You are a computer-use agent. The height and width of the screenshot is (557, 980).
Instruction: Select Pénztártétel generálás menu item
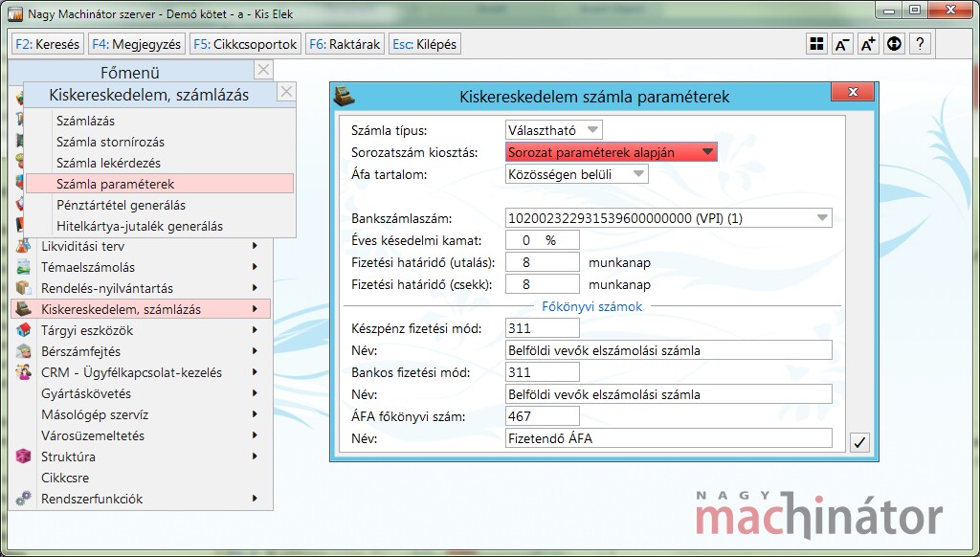[x=160, y=205]
